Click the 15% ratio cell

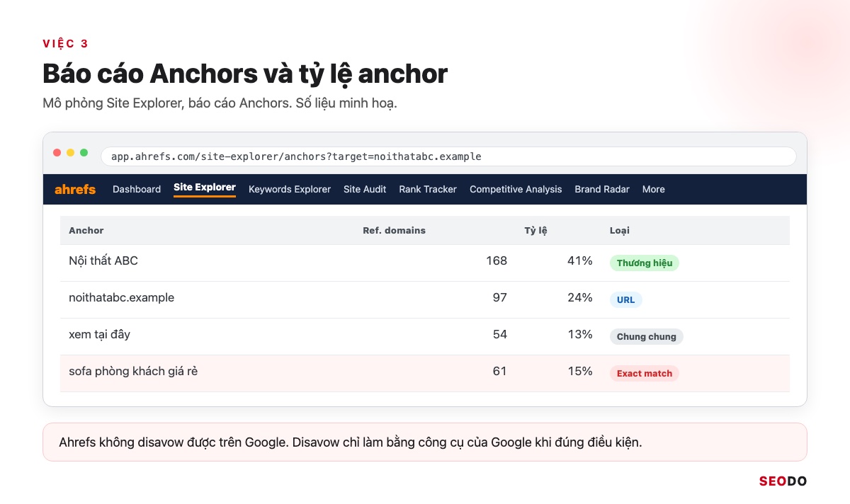tap(580, 371)
